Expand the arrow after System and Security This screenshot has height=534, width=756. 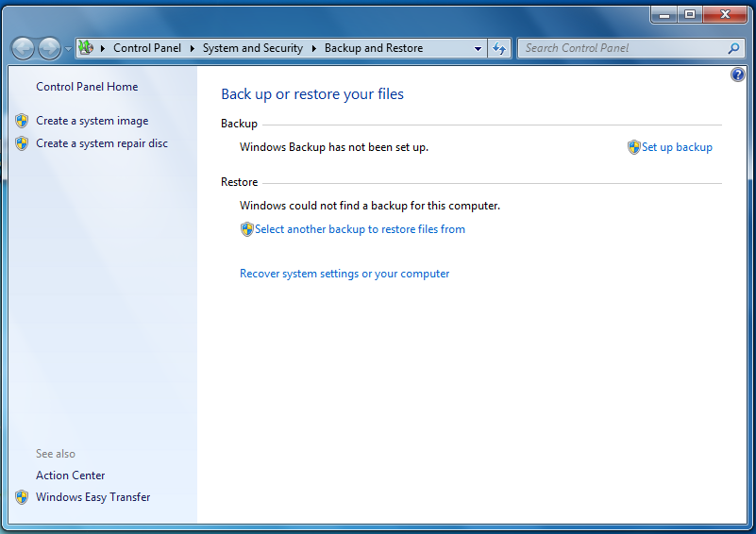pos(314,48)
